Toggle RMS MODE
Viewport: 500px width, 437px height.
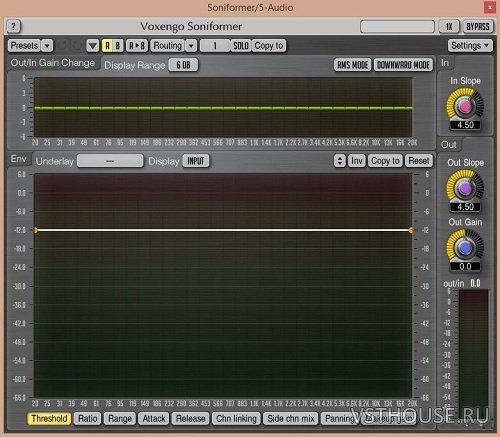click(352, 65)
